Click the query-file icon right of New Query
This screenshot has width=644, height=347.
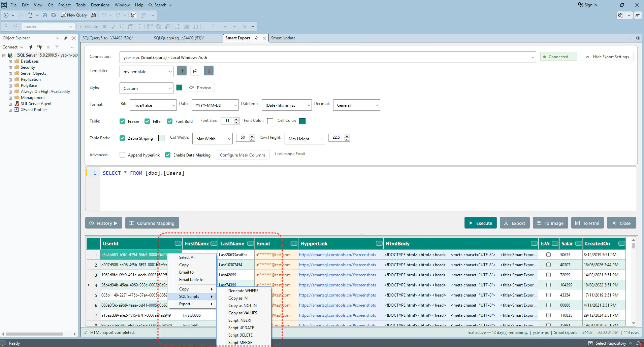(94, 15)
